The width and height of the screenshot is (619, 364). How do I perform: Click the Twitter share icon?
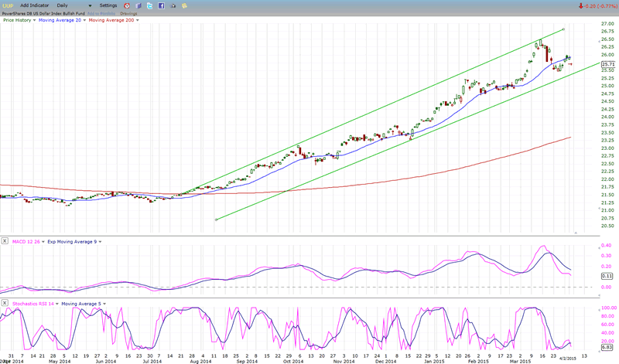(150, 5)
